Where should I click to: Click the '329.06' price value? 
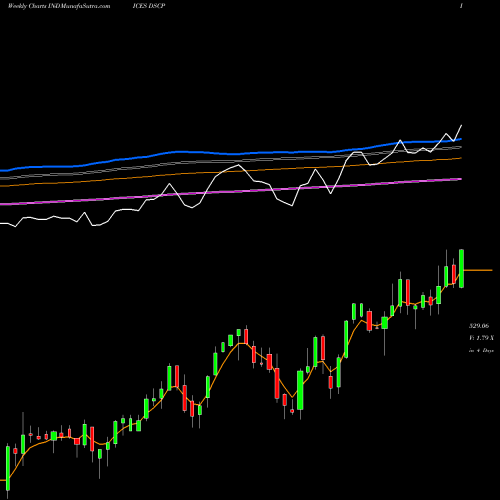(x=479, y=326)
